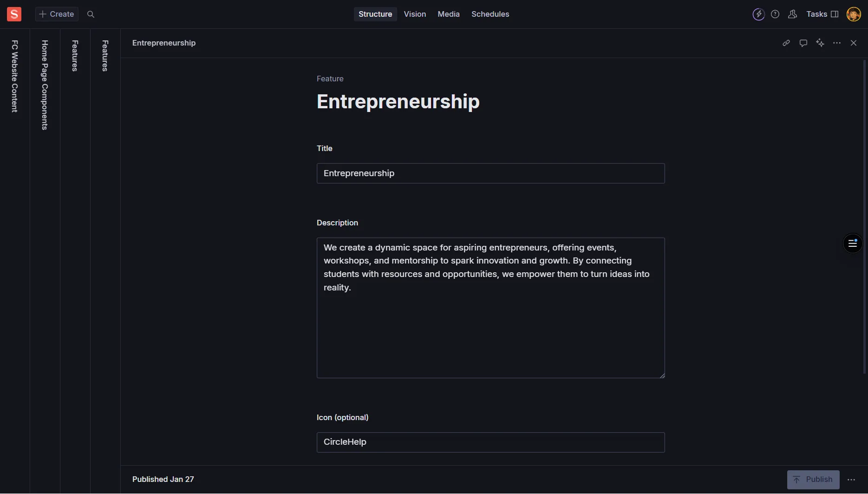868x494 pixels.
Task: Open the Media tab
Action: coord(449,14)
